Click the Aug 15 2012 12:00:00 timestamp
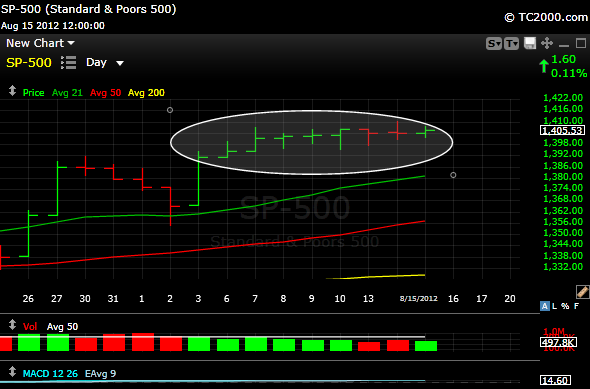Viewport: 590px width, 389px height. click(x=53, y=26)
